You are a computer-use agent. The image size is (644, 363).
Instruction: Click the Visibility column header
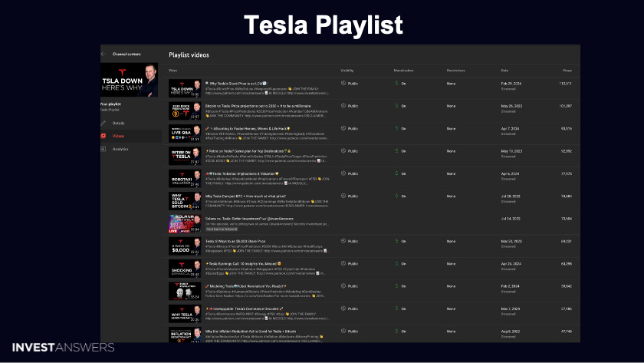pyautogui.click(x=347, y=71)
